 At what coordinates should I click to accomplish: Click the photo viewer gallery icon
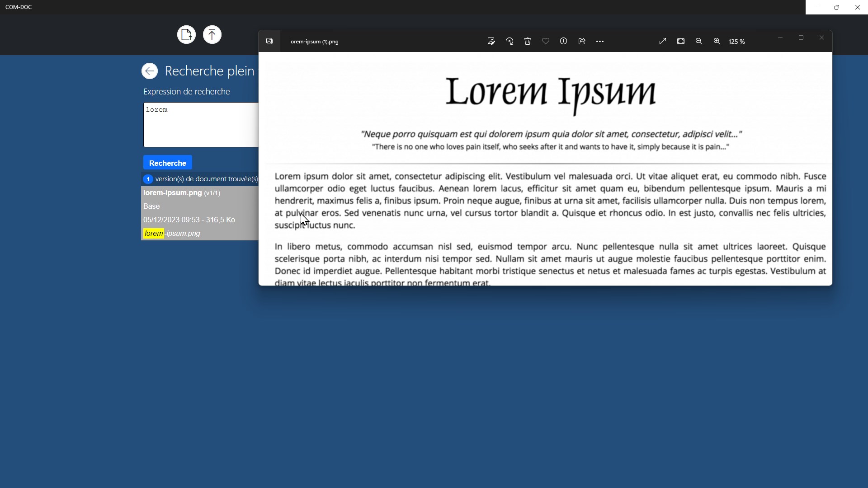pos(269,41)
